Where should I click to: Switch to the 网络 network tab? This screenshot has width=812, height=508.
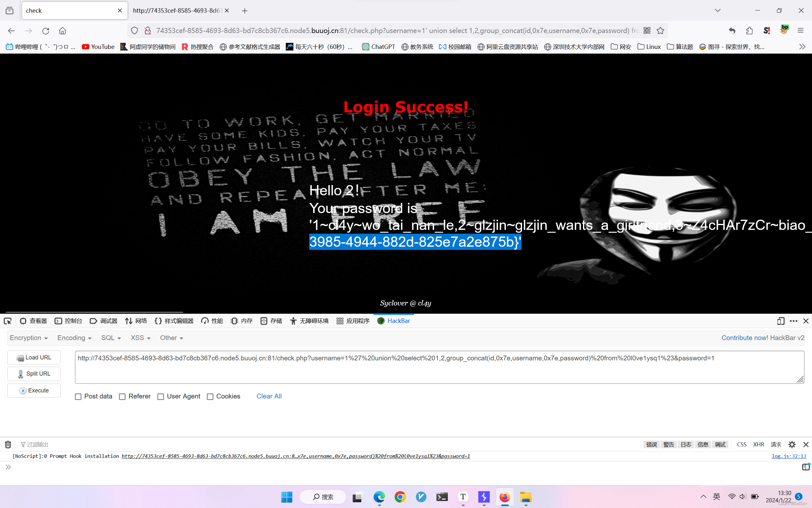coord(136,321)
